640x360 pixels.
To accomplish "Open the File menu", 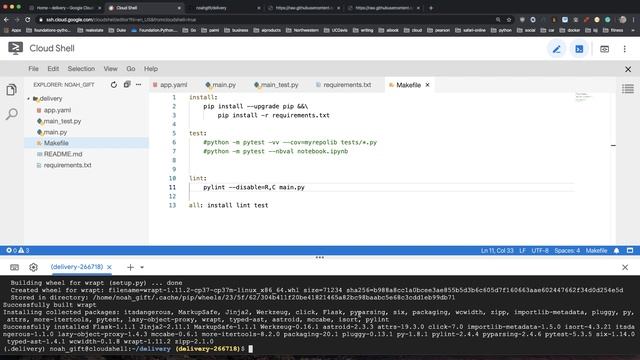I will pos(33,69).
